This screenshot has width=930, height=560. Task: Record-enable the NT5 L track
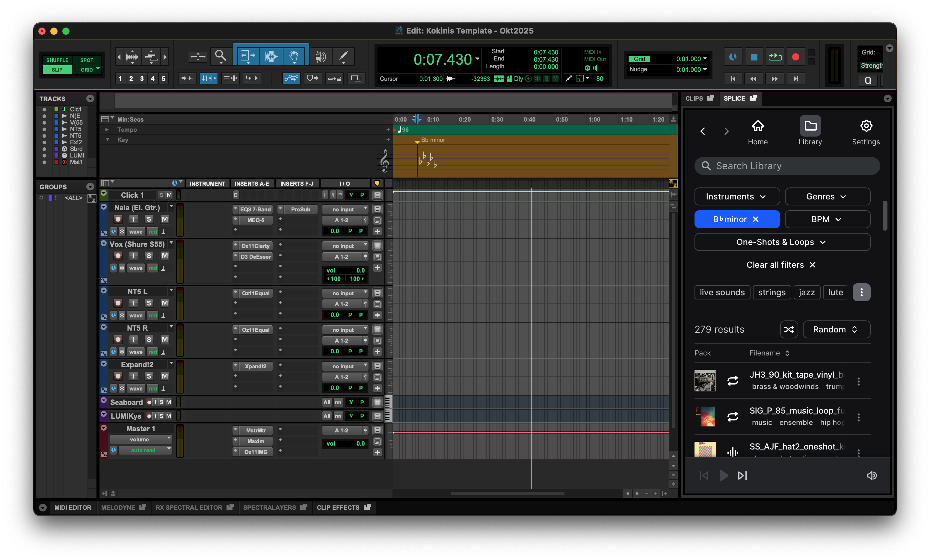(118, 303)
